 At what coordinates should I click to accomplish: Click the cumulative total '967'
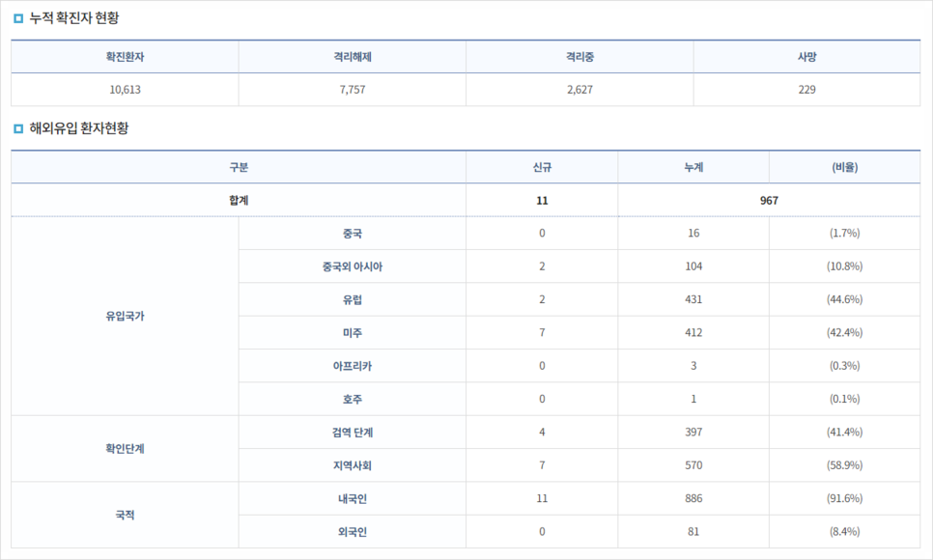[769, 201]
